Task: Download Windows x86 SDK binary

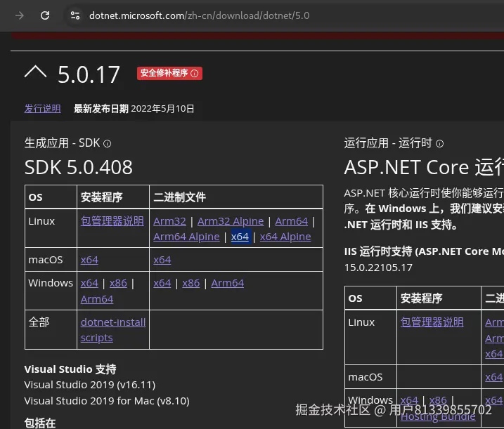Action: (191, 283)
